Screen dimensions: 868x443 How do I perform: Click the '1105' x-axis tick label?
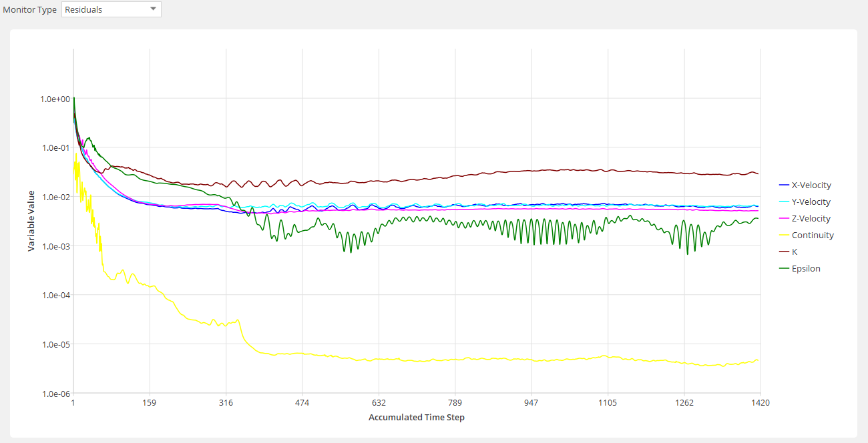pos(608,403)
